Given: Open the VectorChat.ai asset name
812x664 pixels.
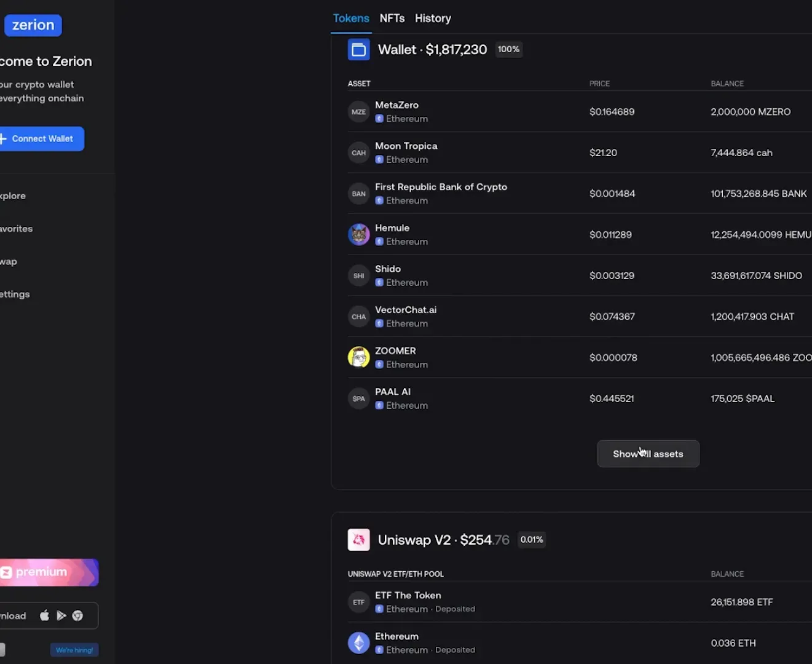Looking at the screenshot, I should (406, 310).
